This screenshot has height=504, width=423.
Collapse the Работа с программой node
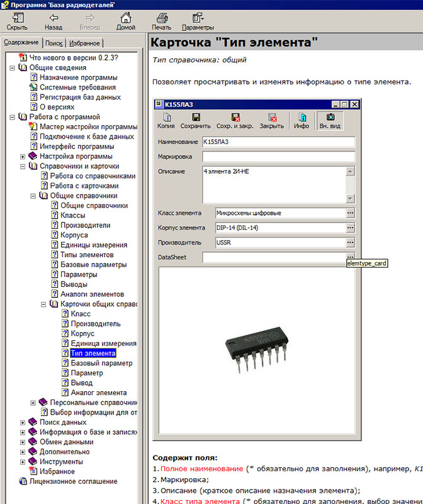point(12,117)
